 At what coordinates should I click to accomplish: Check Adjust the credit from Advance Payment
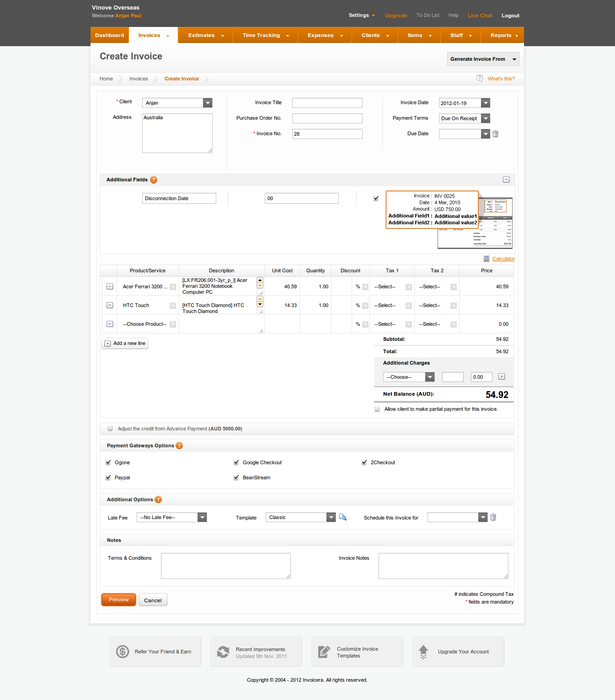point(110,429)
